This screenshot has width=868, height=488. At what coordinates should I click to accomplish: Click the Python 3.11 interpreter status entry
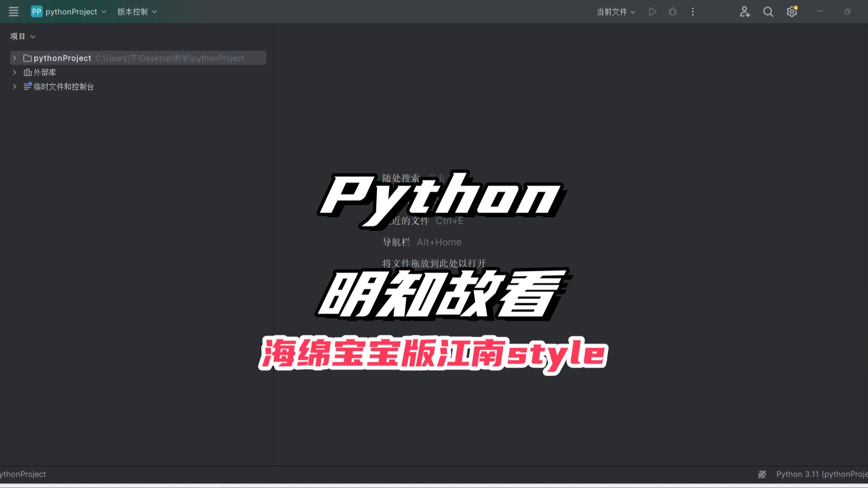point(822,474)
